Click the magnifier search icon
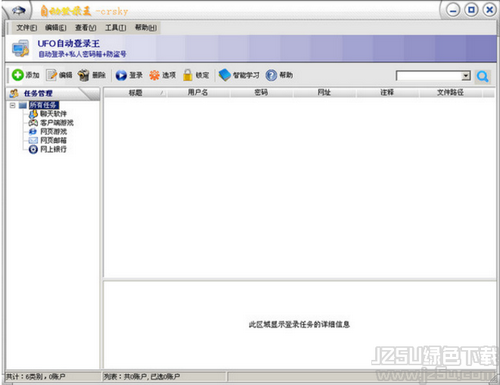Viewport: 500px width, 385px height. (x=482, y=77)
